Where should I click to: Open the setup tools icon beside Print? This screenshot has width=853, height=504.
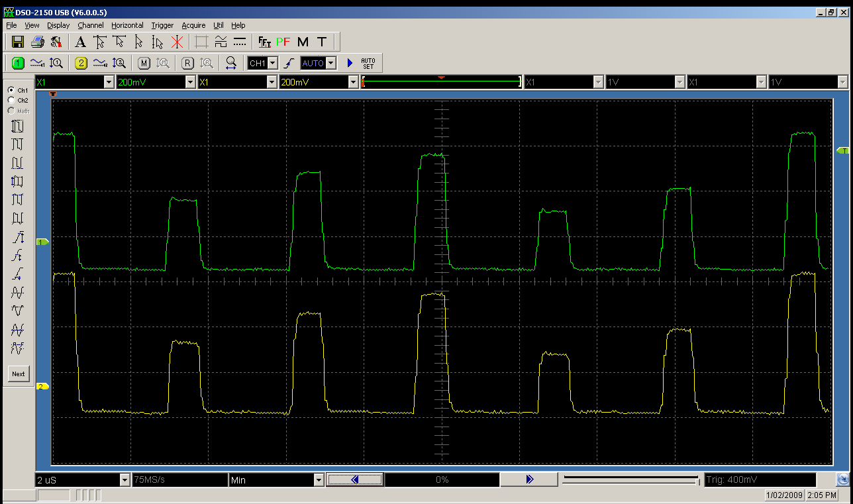(56, 42)
